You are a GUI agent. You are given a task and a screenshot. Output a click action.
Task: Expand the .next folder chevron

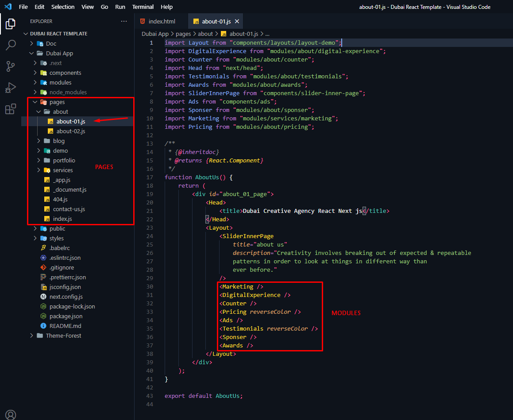[x=35, y=63]
